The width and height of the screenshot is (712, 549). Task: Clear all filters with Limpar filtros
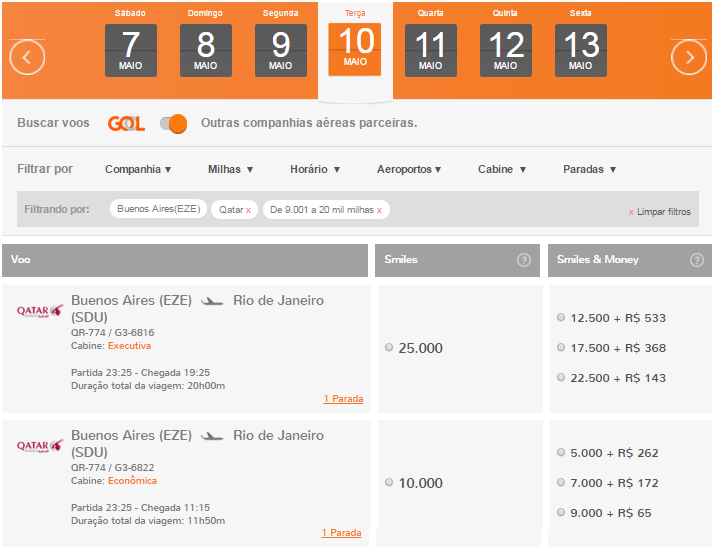tap(659, 212)
